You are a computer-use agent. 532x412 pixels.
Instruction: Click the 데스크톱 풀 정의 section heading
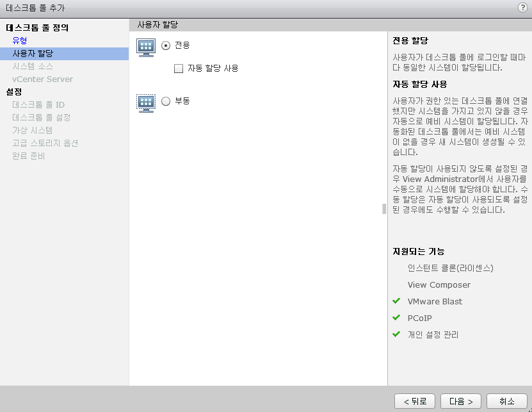pos(37,28)
